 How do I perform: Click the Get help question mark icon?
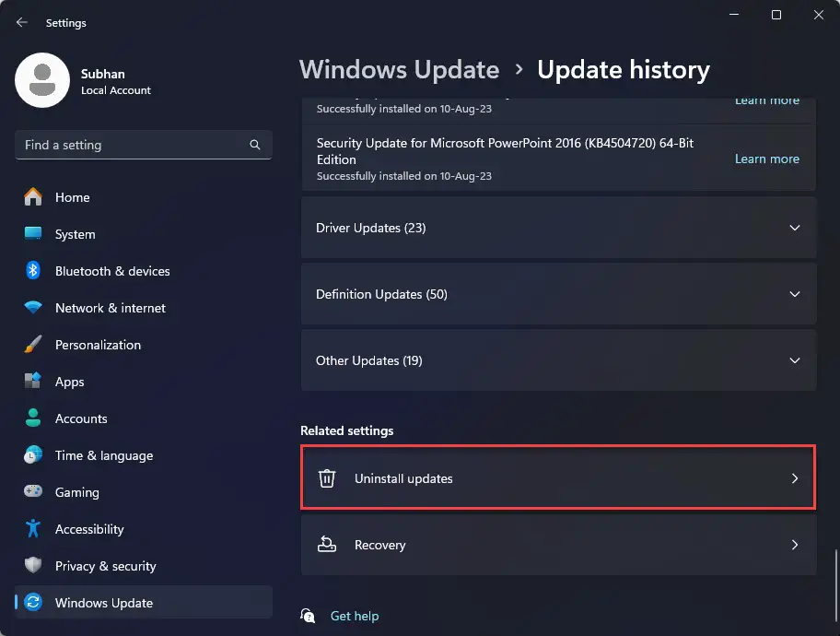click(x=308, y=616)
